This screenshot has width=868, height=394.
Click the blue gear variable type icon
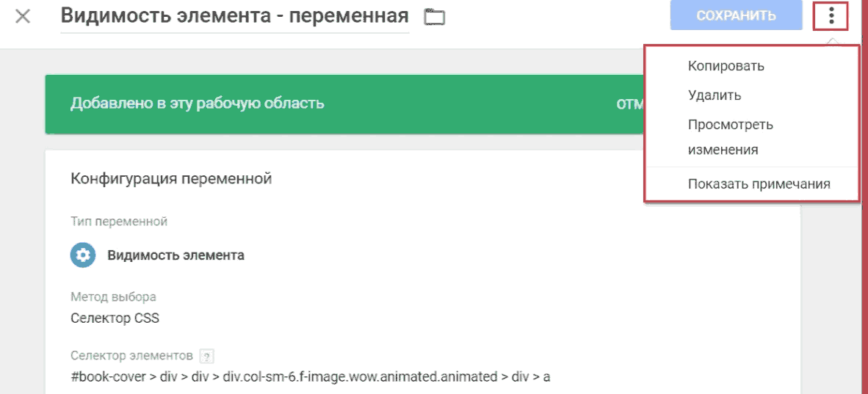click(x=83, y=255)
